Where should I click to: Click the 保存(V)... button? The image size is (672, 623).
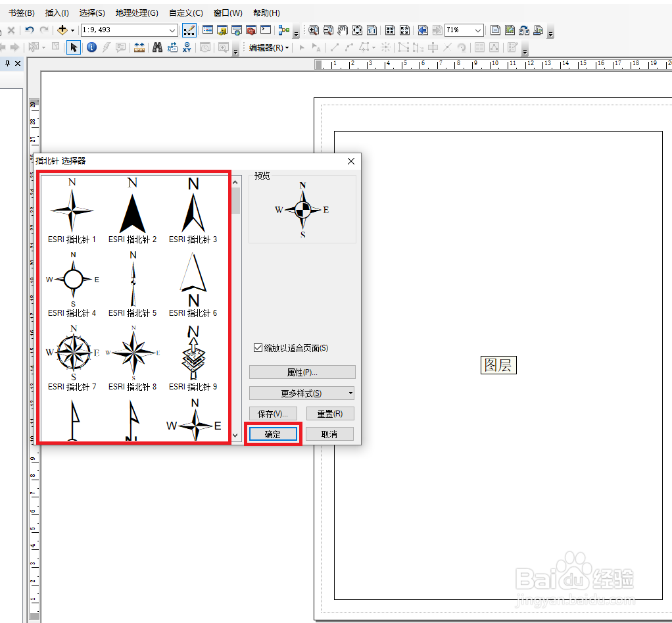pos(273,414)
